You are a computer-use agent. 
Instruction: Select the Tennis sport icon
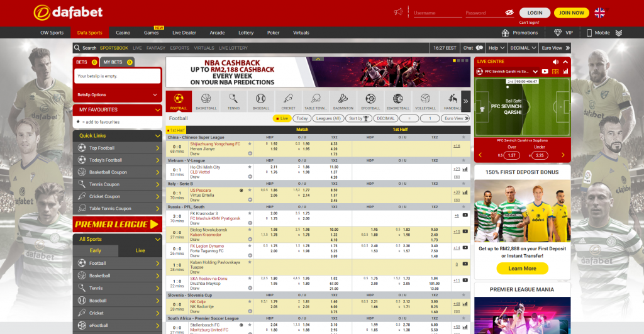click(x=233, y=101)
